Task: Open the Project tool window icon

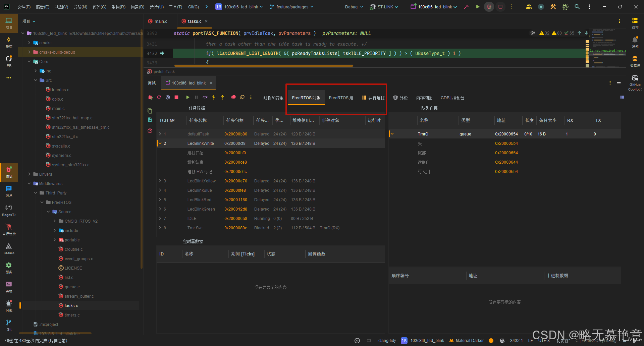Action: [x=9, y=23]
